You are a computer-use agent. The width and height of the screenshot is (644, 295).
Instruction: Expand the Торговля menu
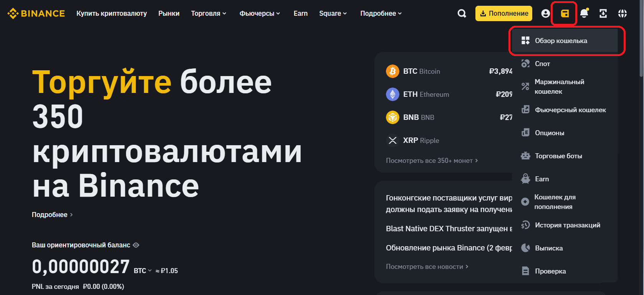(209, 13)
